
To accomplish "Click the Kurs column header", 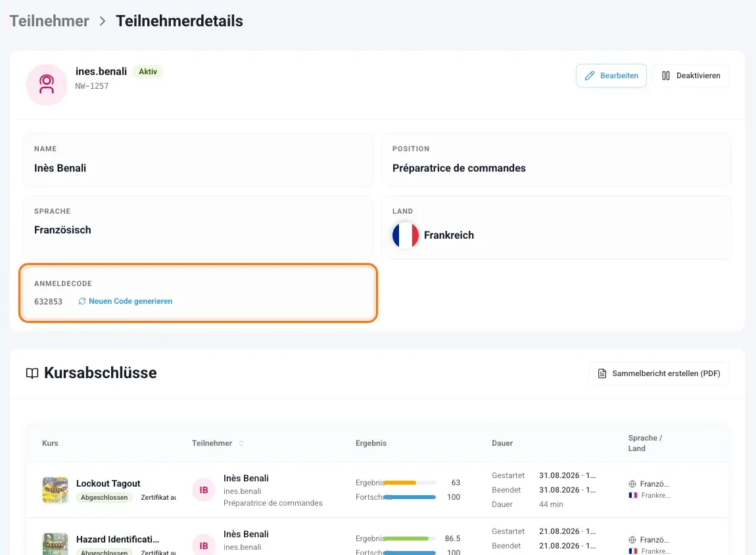I will (50, 443).
